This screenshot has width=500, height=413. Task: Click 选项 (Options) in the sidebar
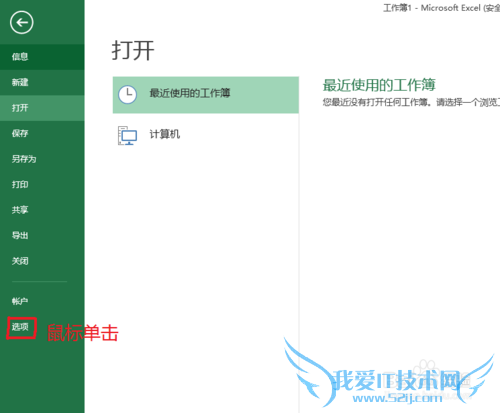(42, 327)
